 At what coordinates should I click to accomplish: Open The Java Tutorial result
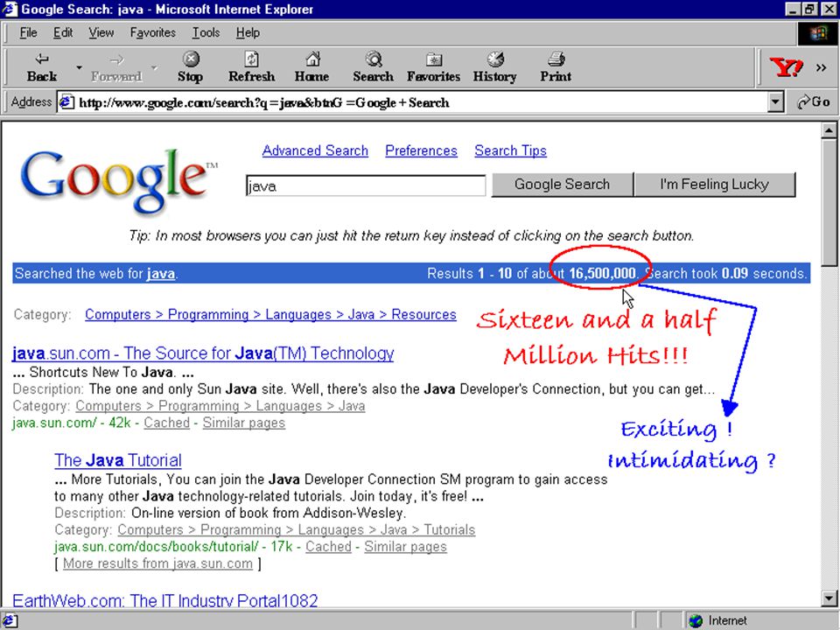(x=118, y=461)
